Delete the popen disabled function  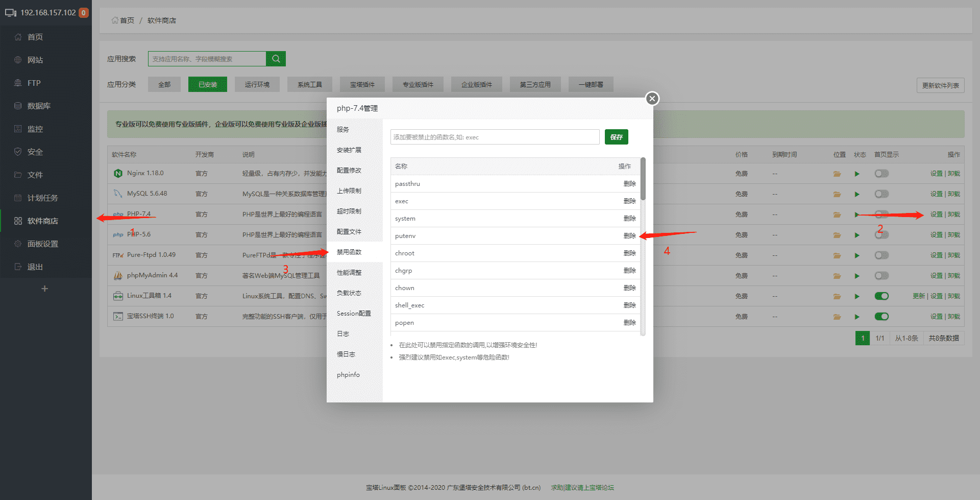(x=630, y=323)
